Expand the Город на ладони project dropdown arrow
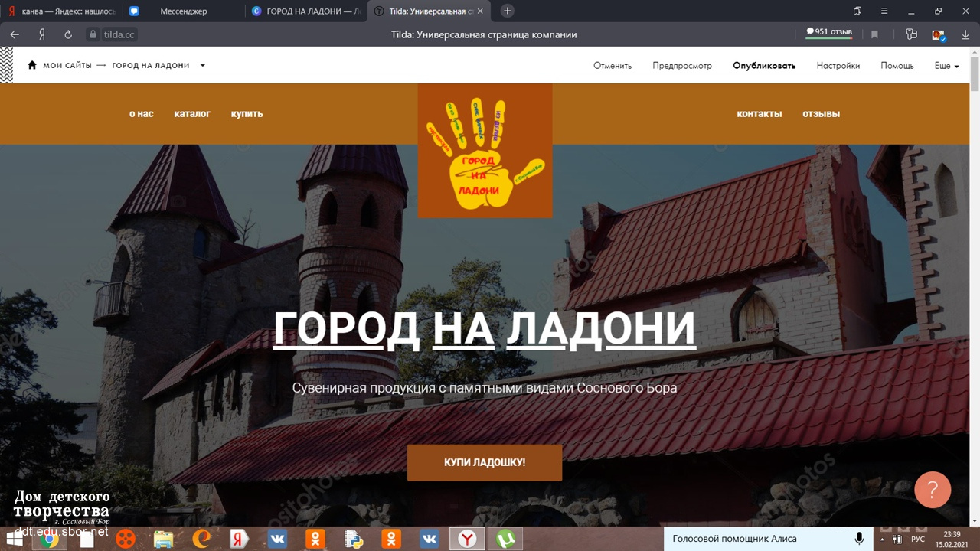 [203, 66]
